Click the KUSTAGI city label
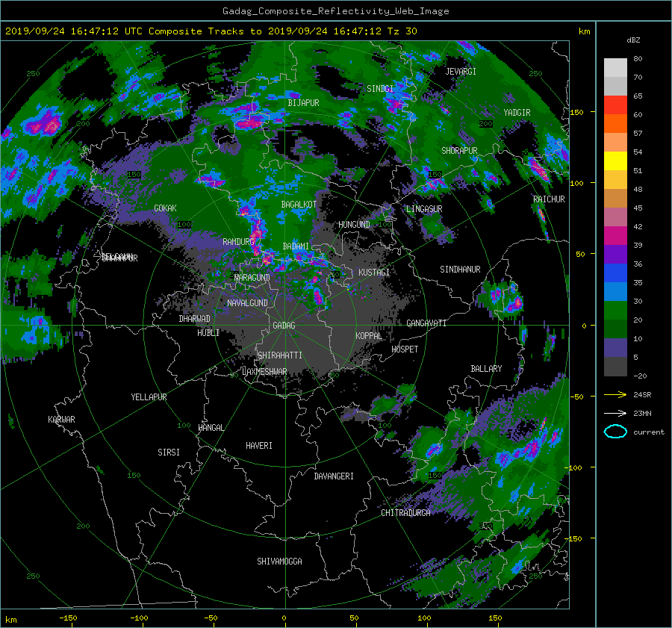Viewport: 672px width, 628px height. point(374,273)
